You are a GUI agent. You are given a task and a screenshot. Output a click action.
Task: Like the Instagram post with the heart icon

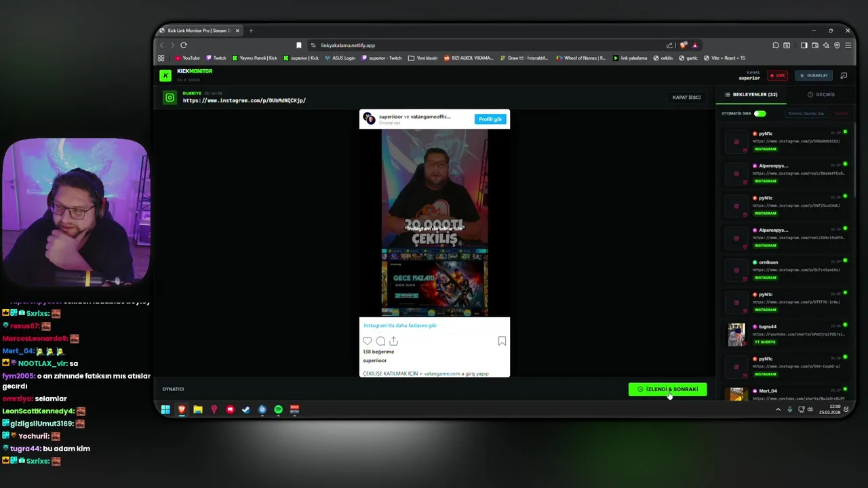click(368, 341)
